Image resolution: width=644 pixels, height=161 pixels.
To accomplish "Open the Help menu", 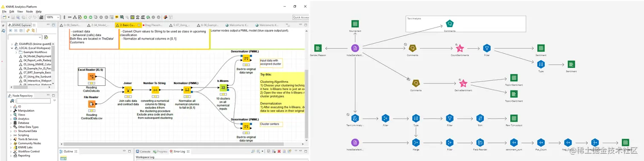I will 39,11.
